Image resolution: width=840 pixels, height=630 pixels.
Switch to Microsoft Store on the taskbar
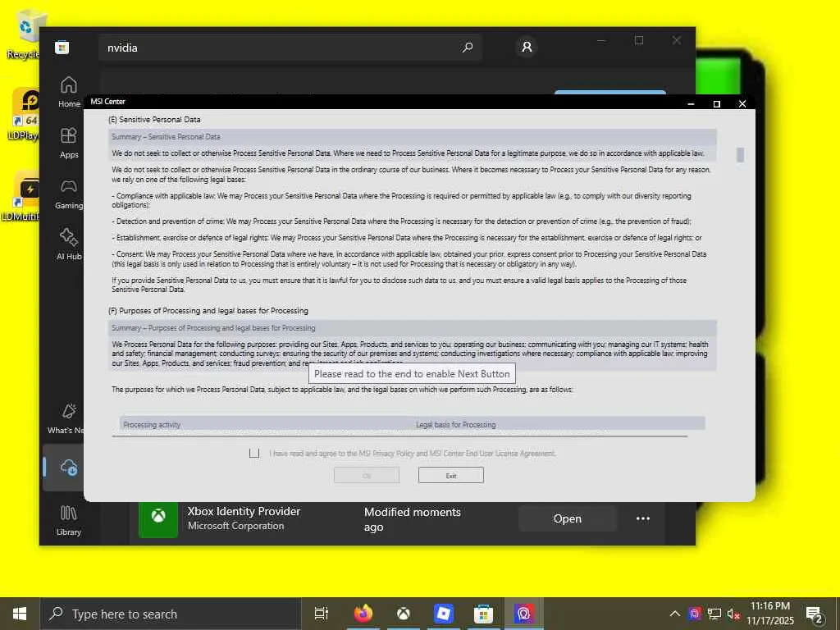point(483,614)
